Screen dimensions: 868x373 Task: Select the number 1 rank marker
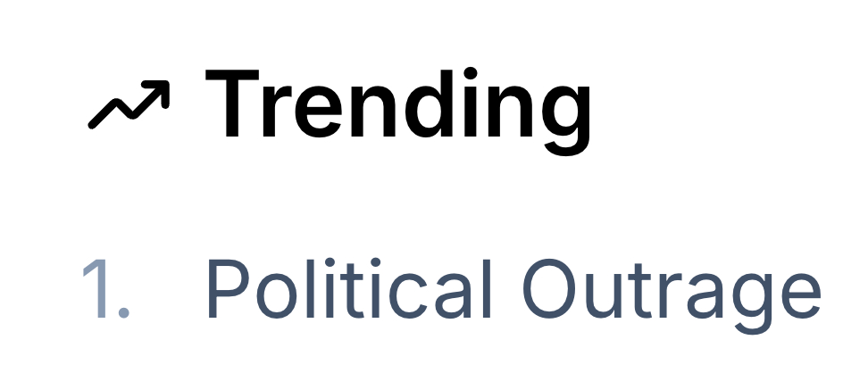pos(105,291)
